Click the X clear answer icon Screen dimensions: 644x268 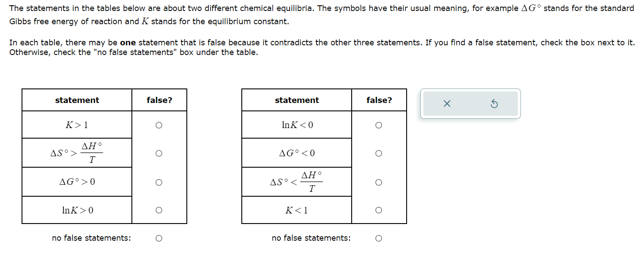tap(447, 104)
